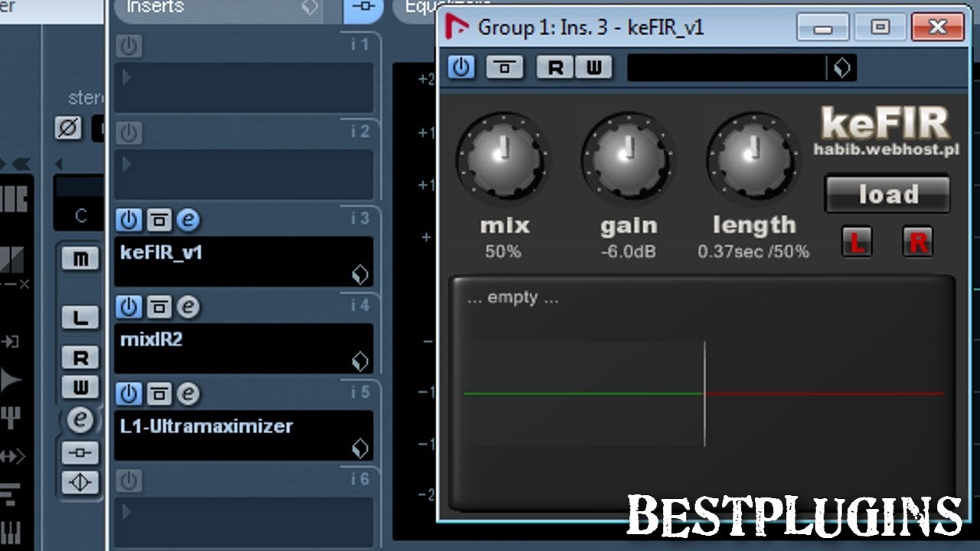The image size is (980, 551).
Task: Open preset browser diamond icon in keFIR window
Action: (x=841, y=67)
